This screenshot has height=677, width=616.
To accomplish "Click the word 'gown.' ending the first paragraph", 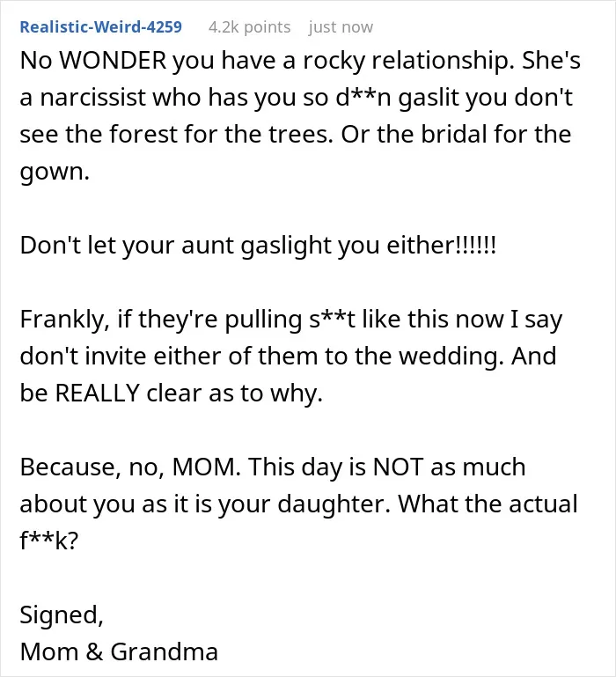I will click(x=55, y=172).
